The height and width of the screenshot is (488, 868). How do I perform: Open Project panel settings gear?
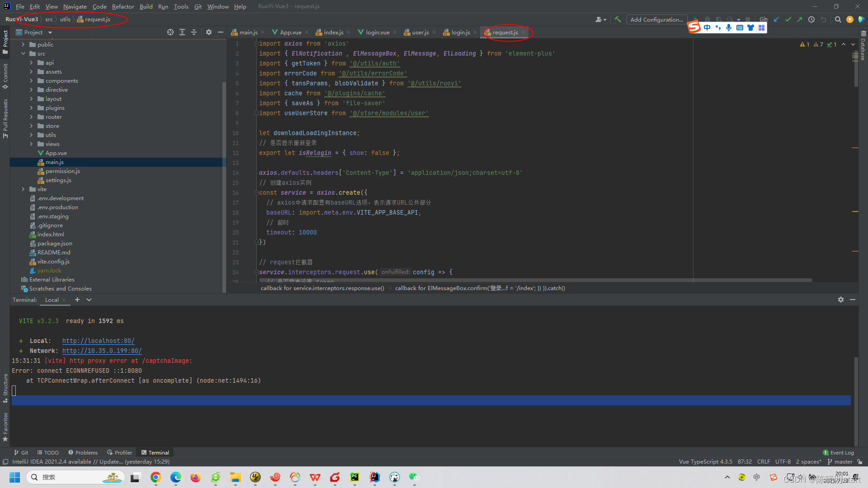click(208, 32)
